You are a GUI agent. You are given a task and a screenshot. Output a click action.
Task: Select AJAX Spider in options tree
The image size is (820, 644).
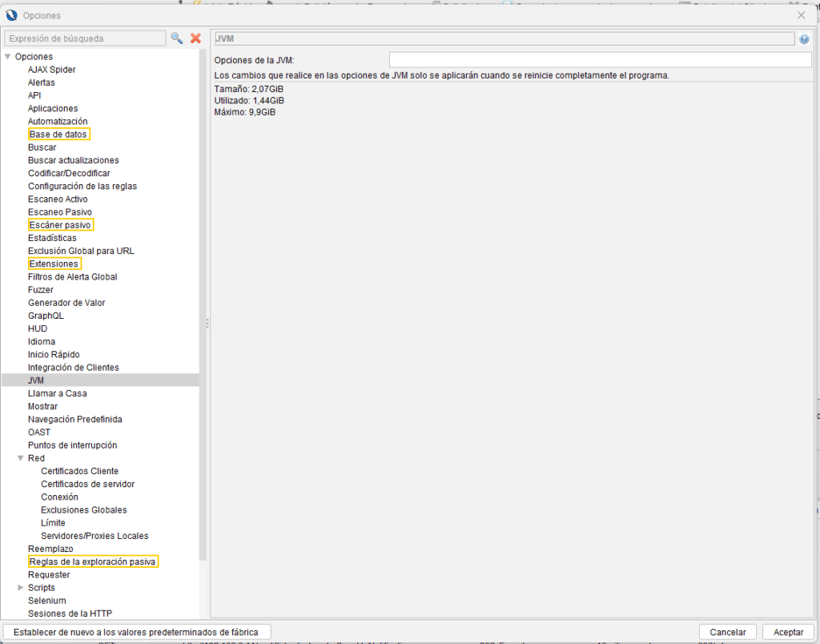click(51, 70)
